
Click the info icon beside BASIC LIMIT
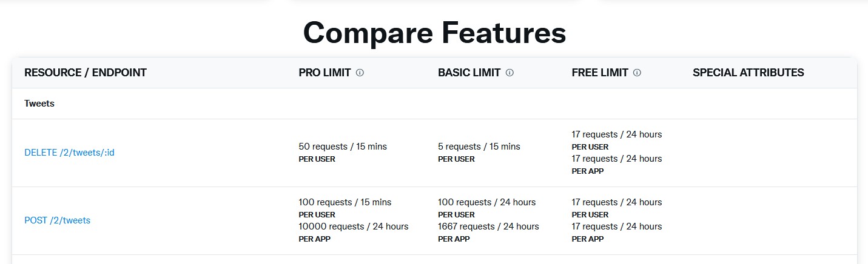(510, 73)
